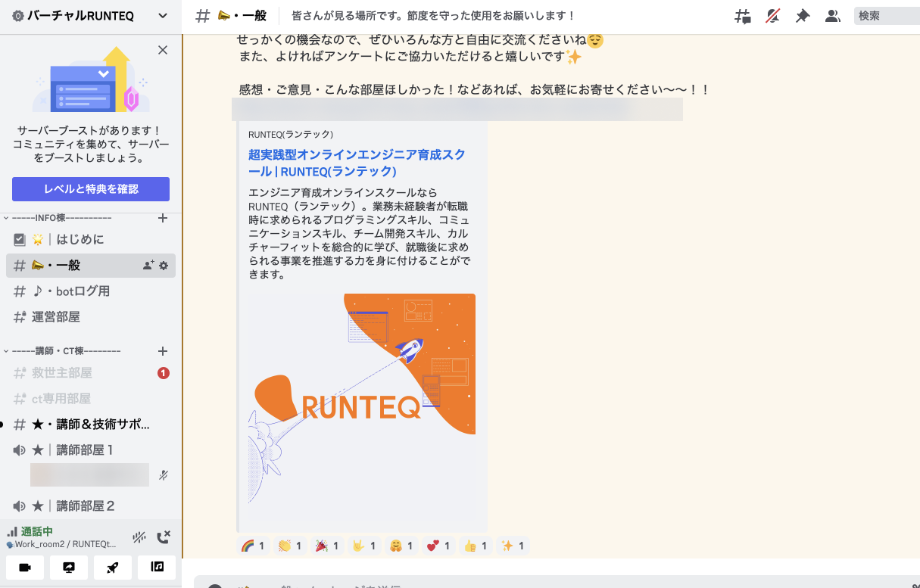Click the search box in the header
The image size is (920, 588).
[887, 16]
